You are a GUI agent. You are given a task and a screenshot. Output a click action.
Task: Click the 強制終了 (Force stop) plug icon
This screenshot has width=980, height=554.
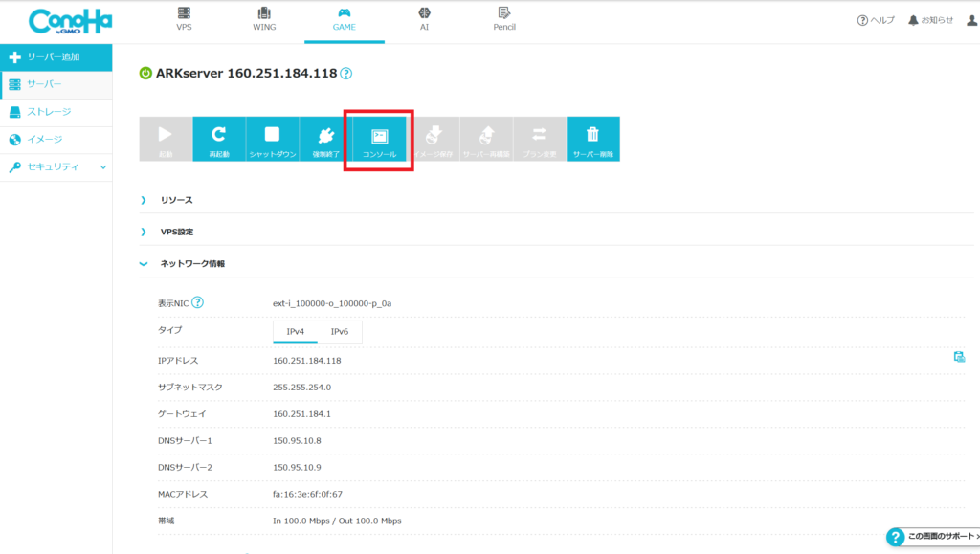[x=325, y=138]
